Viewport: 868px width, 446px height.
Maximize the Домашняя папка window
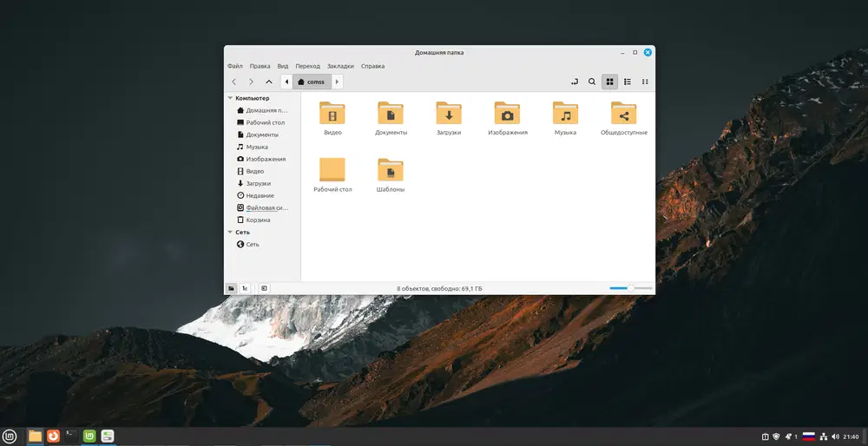point(635,52)
